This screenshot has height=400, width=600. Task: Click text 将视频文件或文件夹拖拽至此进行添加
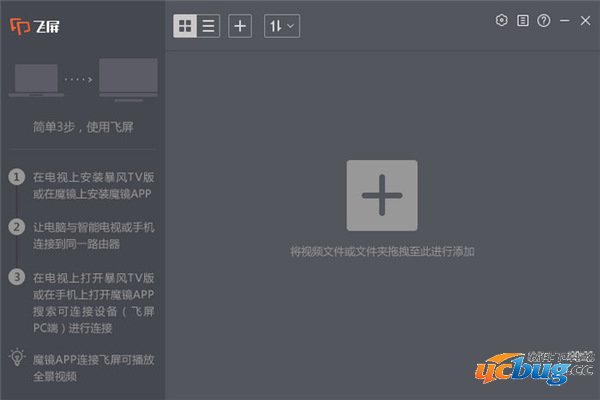click(x=382, y=251)
